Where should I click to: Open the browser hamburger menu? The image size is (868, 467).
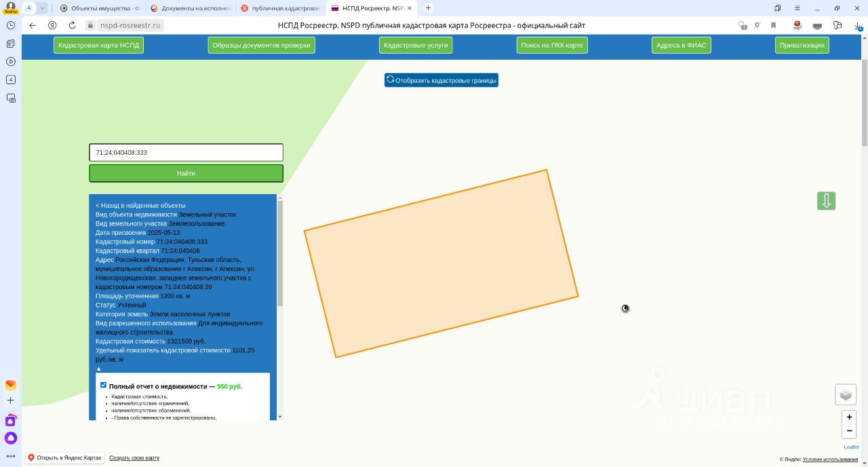tap(797, 8)
